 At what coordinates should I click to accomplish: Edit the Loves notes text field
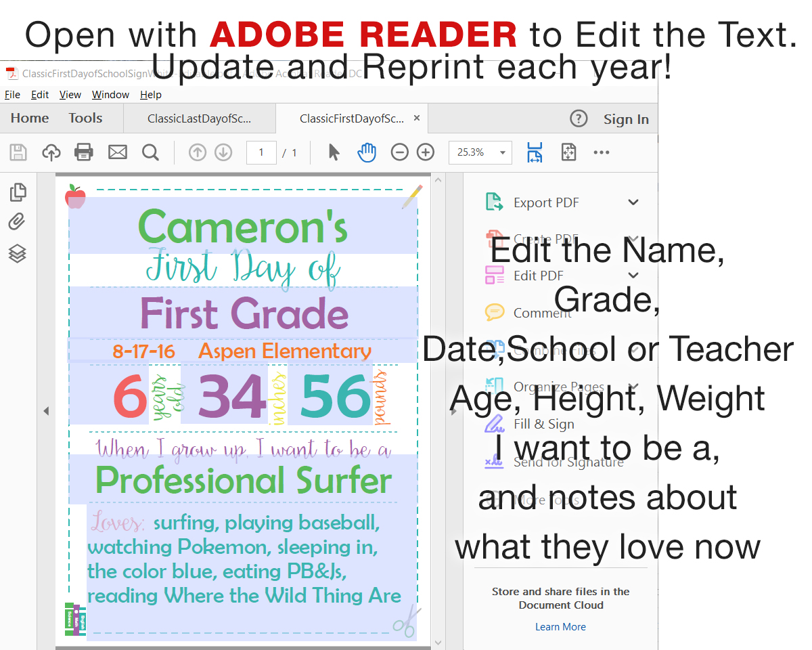(252, 573)
